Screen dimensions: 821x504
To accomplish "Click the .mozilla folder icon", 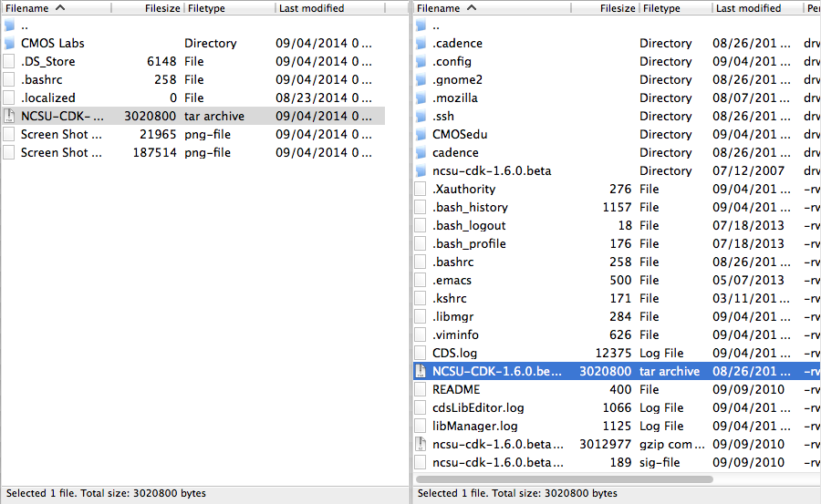I will pos(421,98).
